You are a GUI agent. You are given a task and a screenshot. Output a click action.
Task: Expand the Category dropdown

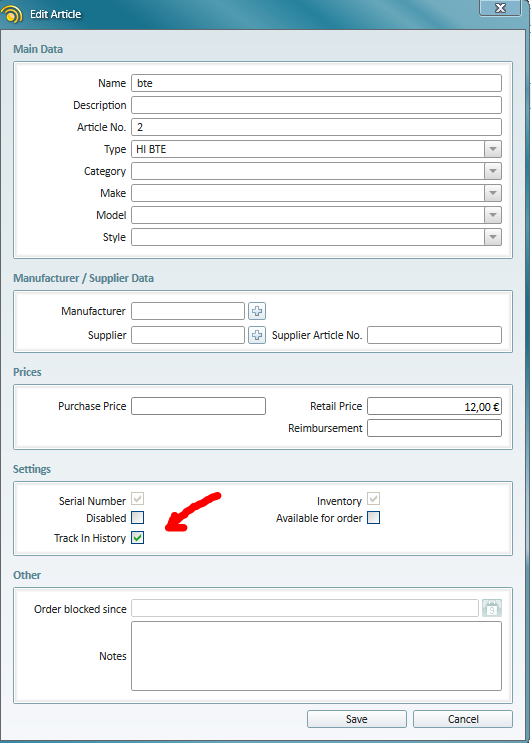[493, 171]
